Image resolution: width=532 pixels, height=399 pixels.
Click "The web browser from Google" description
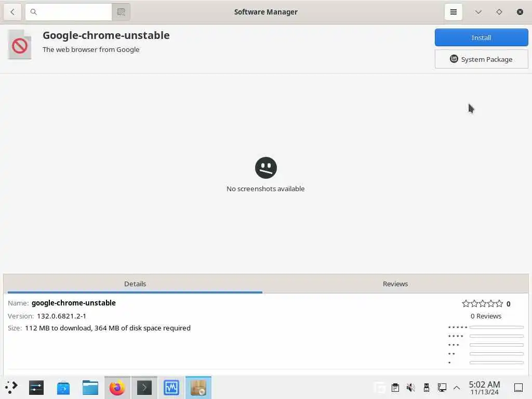(91, 49)
